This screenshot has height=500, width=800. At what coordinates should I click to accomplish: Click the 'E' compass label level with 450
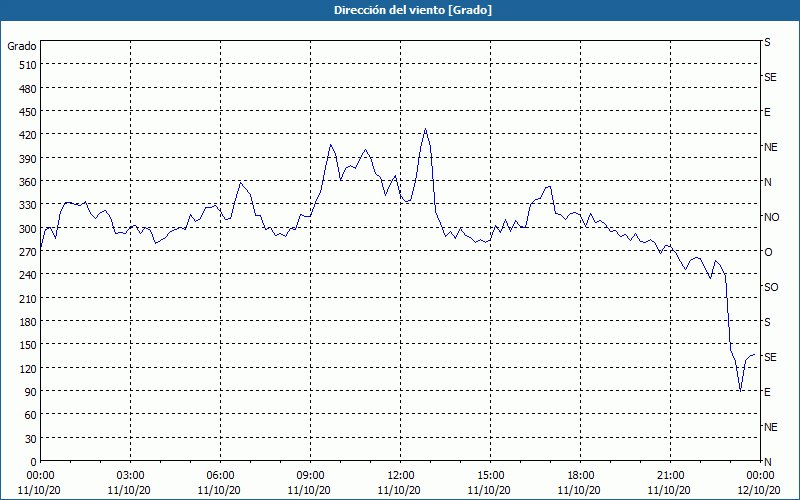point(767,112)
